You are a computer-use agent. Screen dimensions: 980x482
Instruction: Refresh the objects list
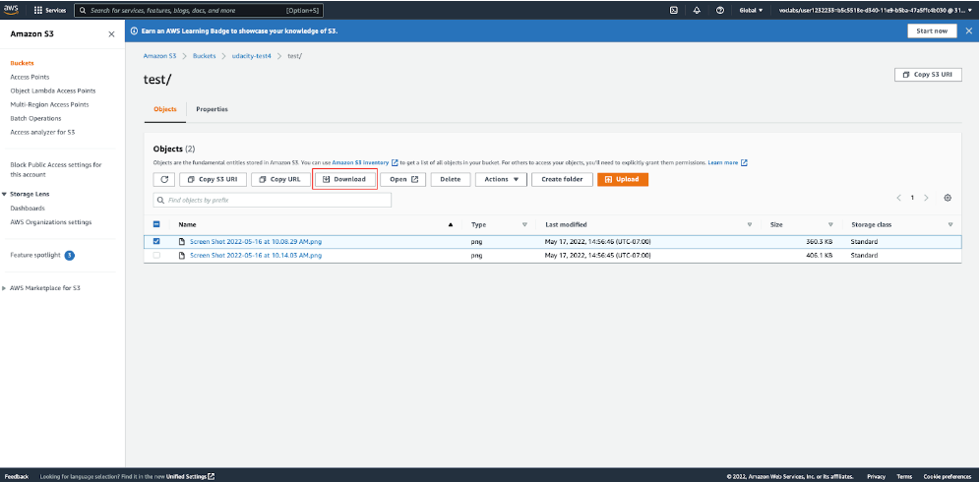coord(163,179)
